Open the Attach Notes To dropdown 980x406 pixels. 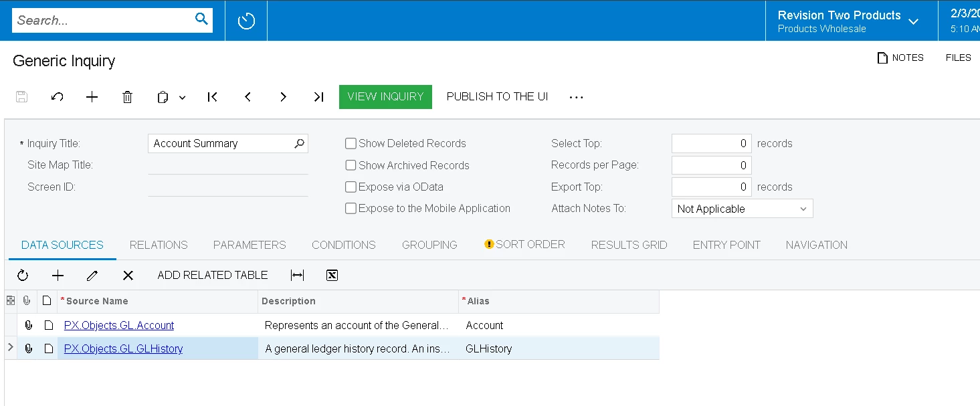[x=742, y=209]
